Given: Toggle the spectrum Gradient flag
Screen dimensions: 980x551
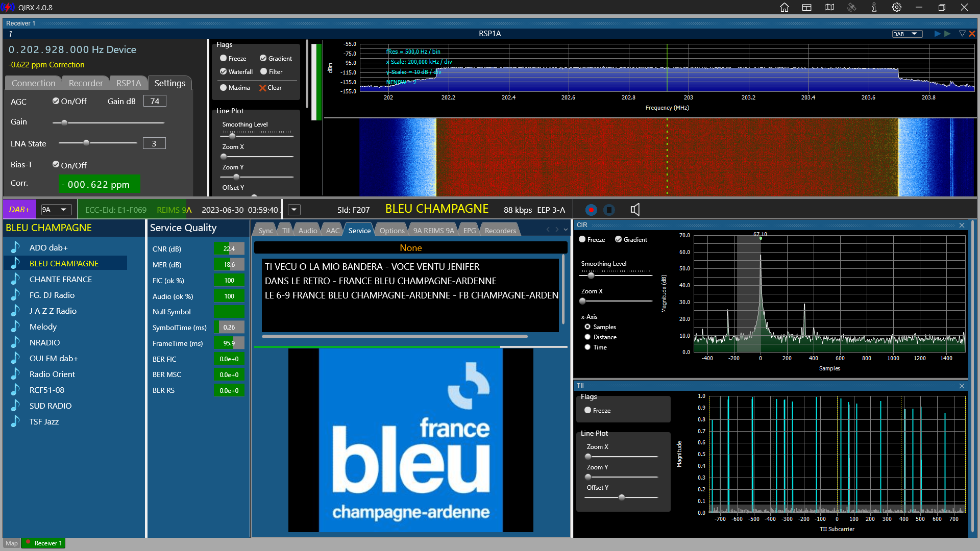Looking at the screenshot, I should (x=263, y=58).
